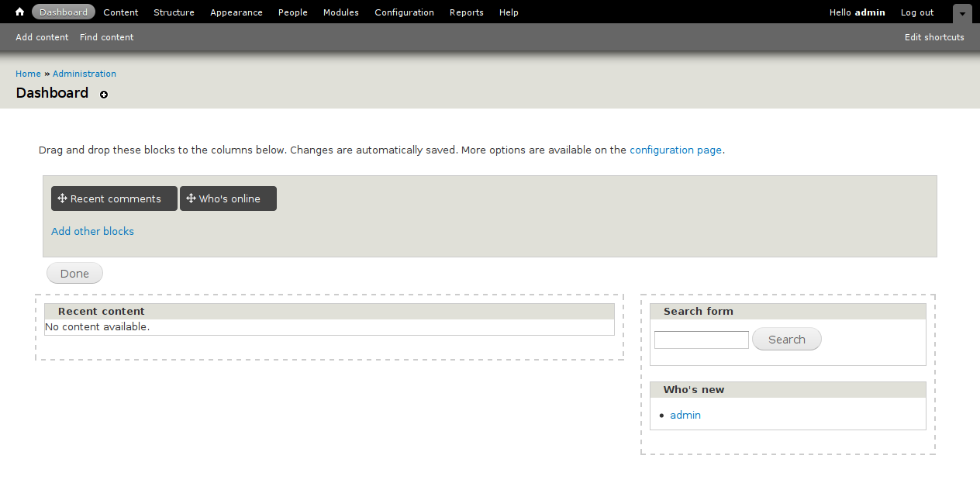This screenshot has height=490, width=980.
Task: Open the Reports menu
Action: pyautogui.click(x=466, y=12)
